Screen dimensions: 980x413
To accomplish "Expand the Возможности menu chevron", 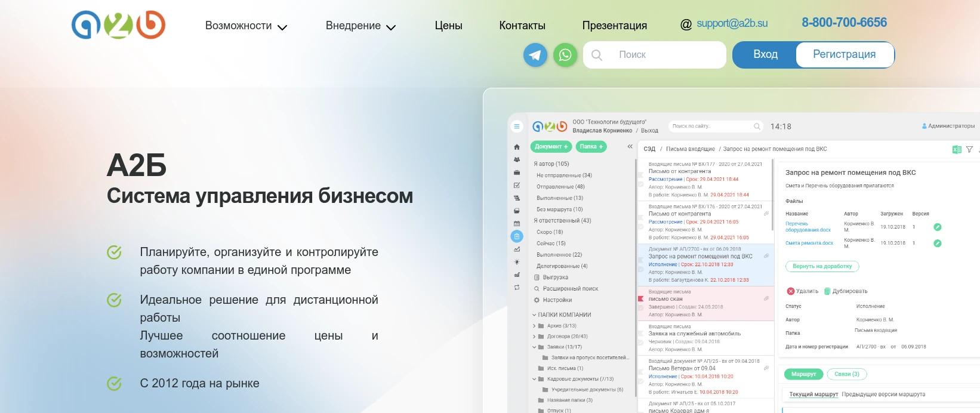I will [x=282, y=27].
